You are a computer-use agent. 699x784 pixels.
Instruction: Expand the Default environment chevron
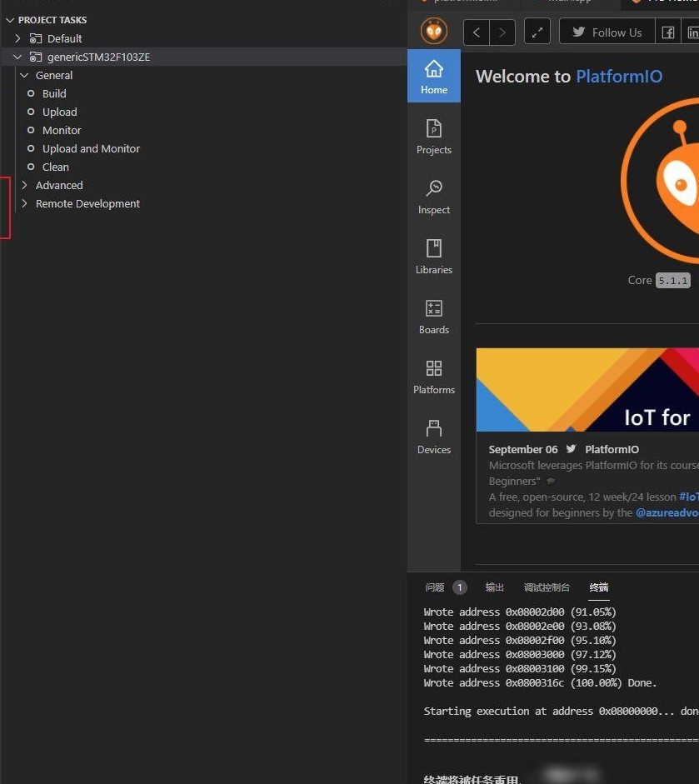click(x=18, y=38)
